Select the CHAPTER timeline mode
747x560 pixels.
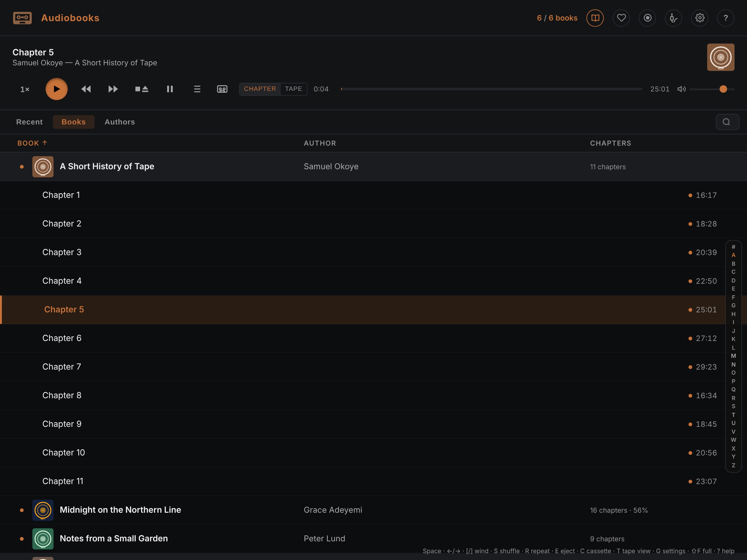(260, 89)
